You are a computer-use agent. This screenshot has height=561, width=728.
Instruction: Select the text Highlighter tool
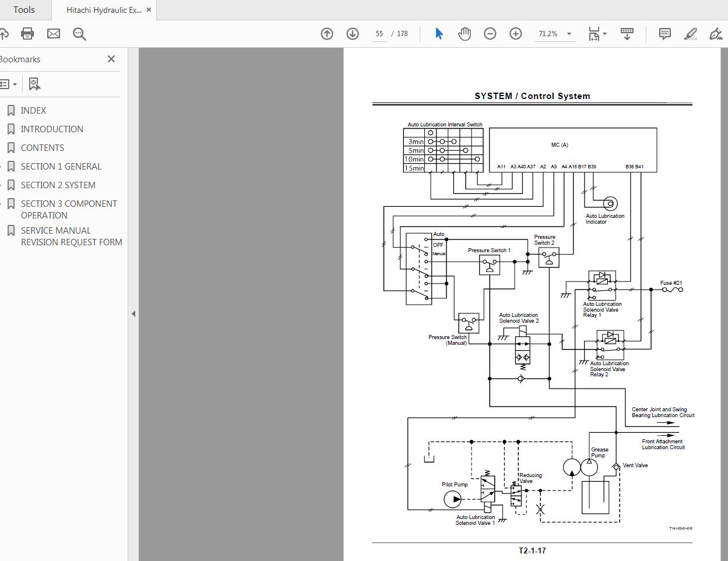690,33
